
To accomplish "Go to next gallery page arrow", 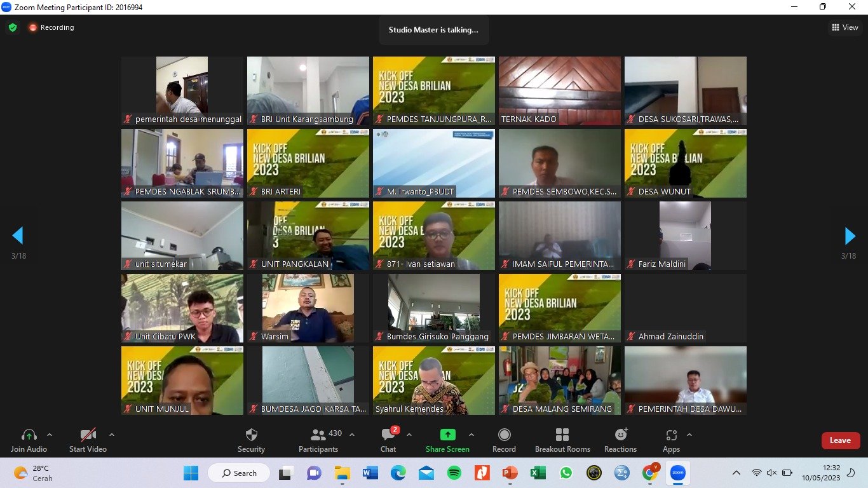I will [x=850, y=236].
